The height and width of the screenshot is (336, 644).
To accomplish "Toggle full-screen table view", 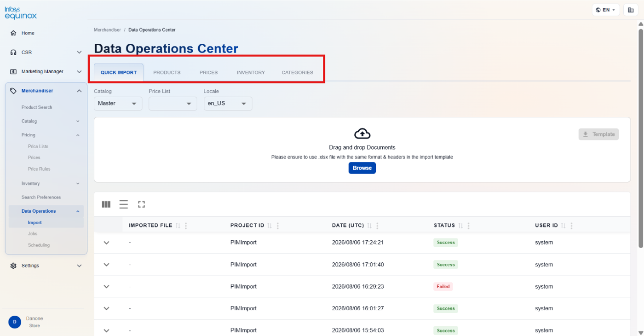I will pos(141,204).
